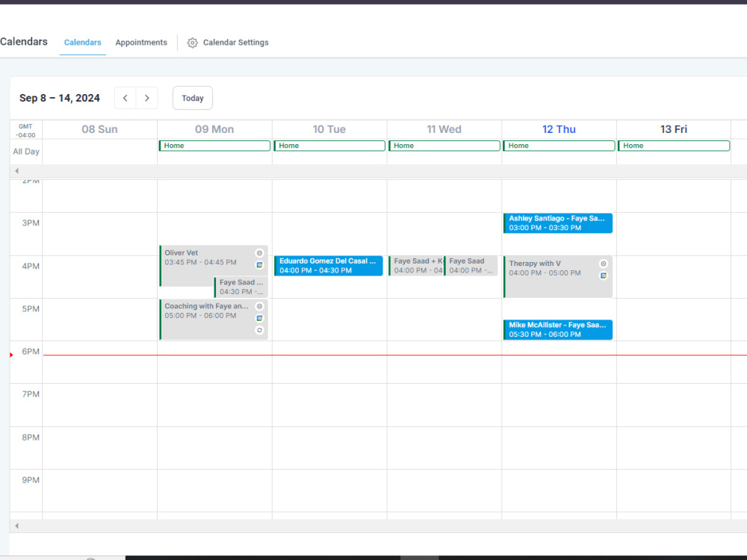
Task: Open the Therapy with V event
Action: click(558, 277)
